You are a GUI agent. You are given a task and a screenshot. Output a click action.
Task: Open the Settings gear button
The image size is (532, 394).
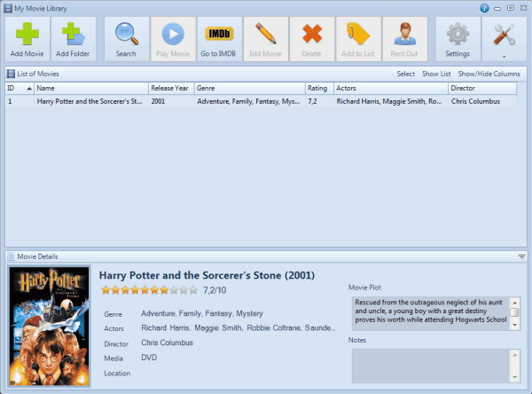click(458, 39)
